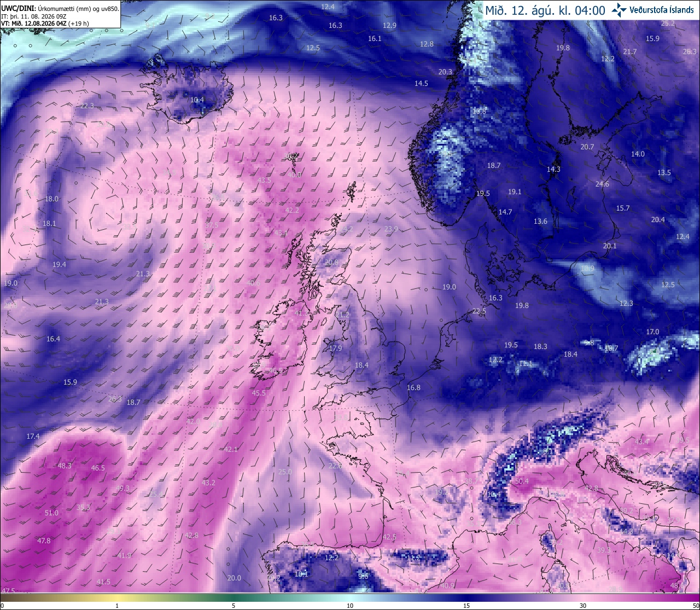Click the 51.0 value in southwest Atlantic
The height and width of the screenshot is (610, 700).
[x=51, y=513]
